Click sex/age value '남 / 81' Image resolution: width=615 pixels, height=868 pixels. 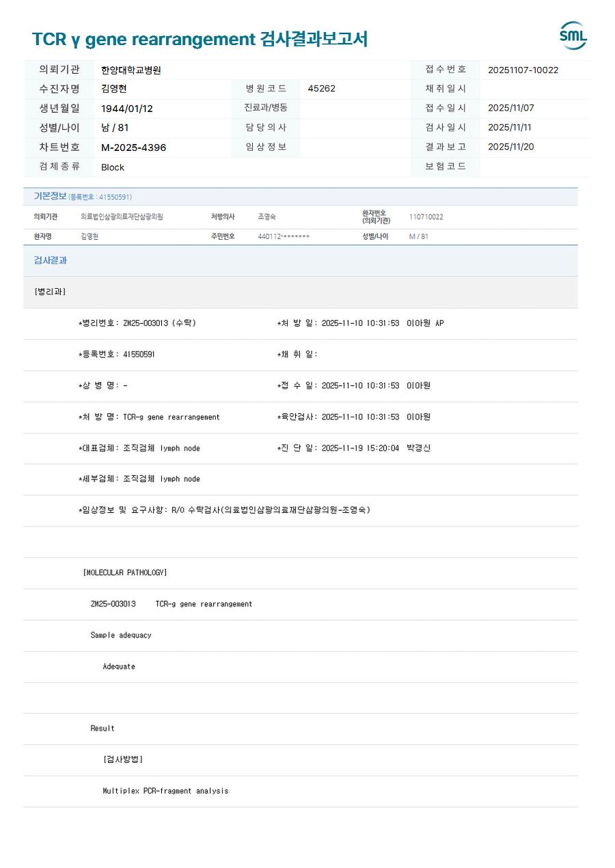[115, 128]
